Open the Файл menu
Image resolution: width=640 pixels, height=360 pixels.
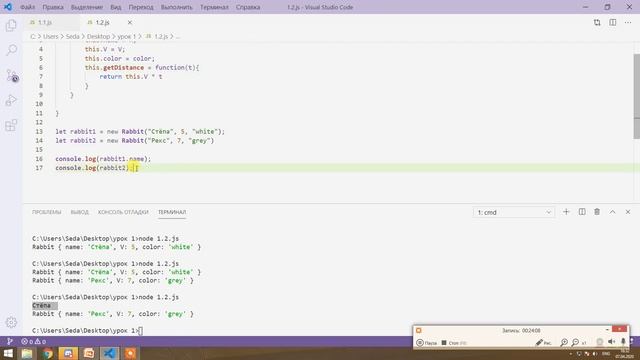pyautogui.click(x=27, y=7)
